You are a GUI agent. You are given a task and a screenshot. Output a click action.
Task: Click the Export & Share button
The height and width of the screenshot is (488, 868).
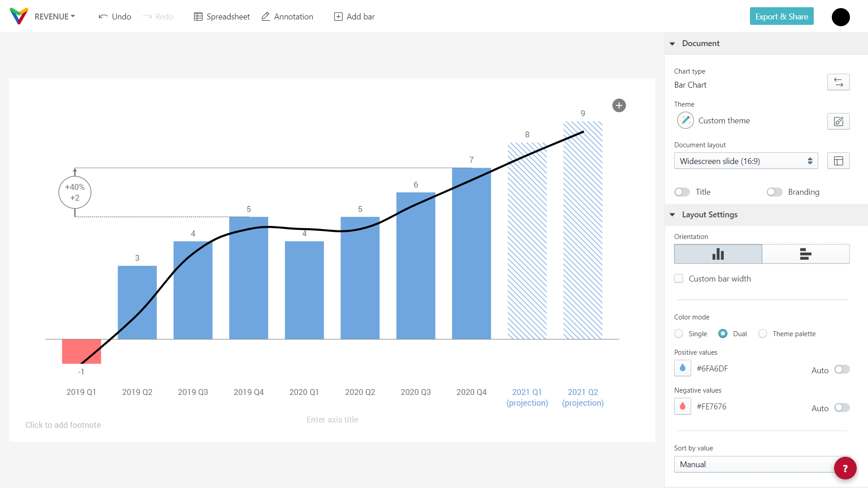click(781, 16)
